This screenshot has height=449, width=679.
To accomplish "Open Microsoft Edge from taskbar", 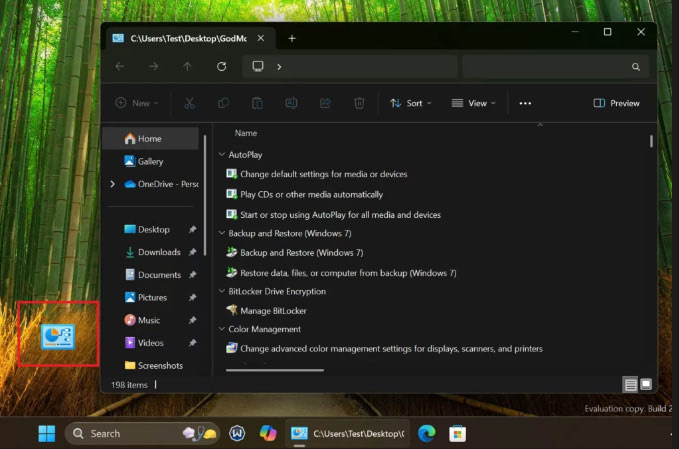I will click(427, 433).
